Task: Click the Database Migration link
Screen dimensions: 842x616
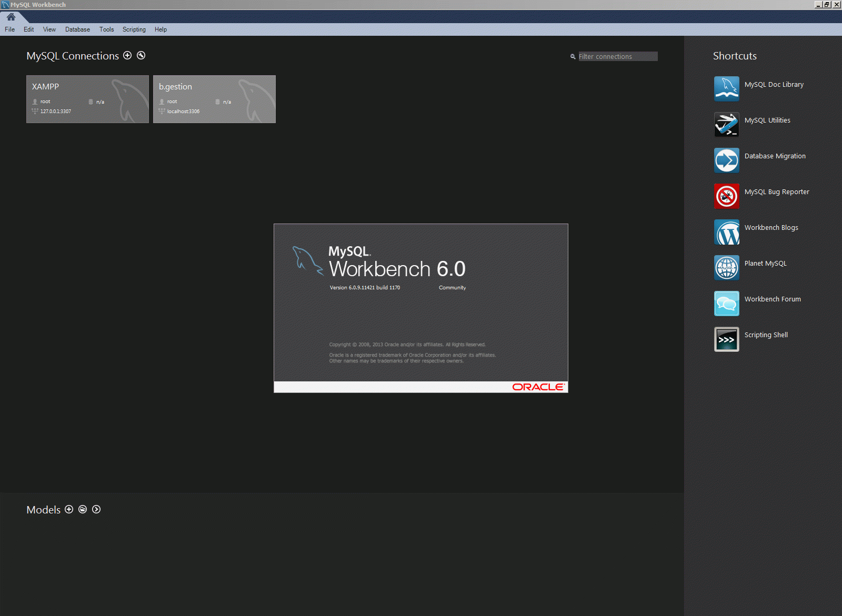Action: 775,156
